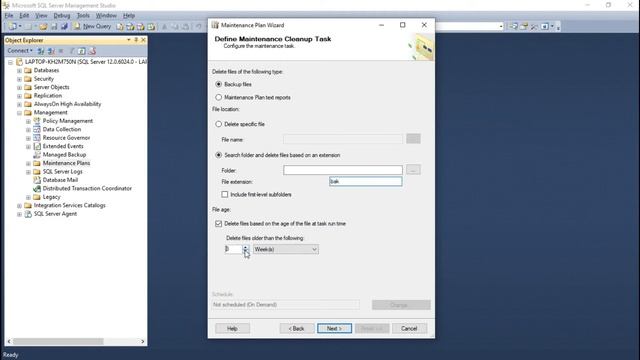Uncheck Delete files based on age checkbox

pos(219,224)
